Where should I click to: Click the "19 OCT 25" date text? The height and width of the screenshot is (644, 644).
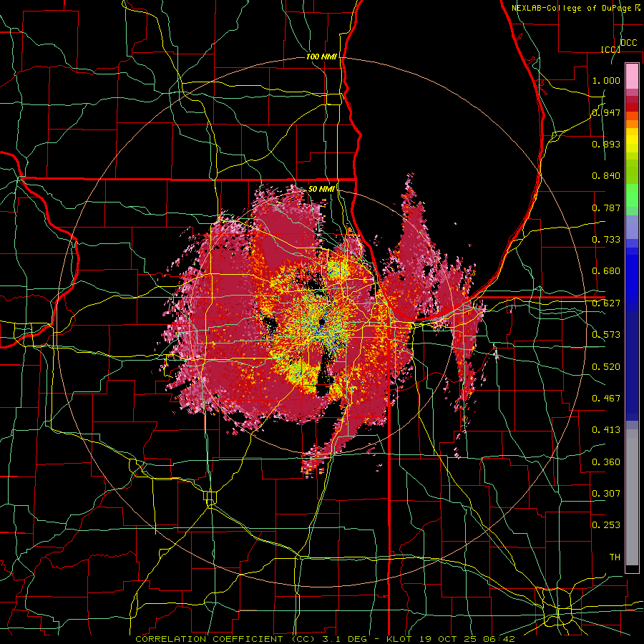447,639
